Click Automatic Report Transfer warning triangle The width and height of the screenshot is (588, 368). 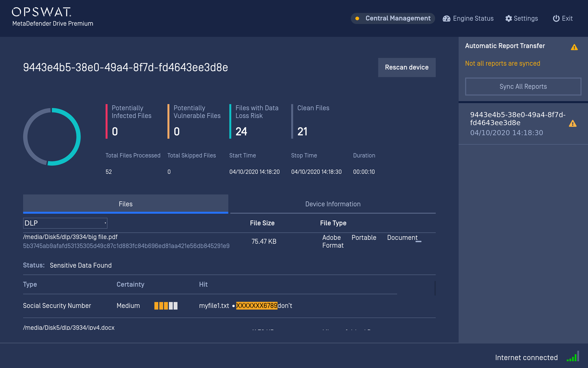point(574,47)
